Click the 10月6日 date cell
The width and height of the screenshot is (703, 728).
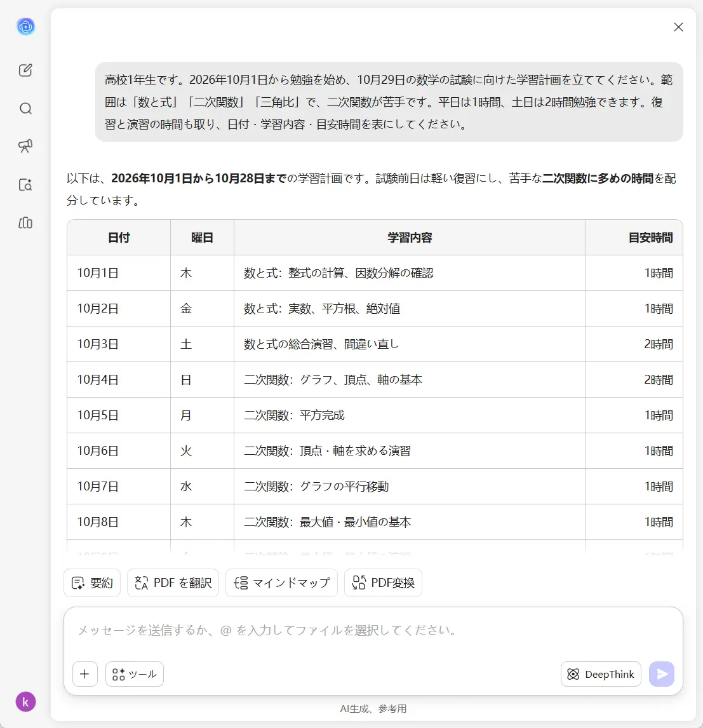(119, 451)
